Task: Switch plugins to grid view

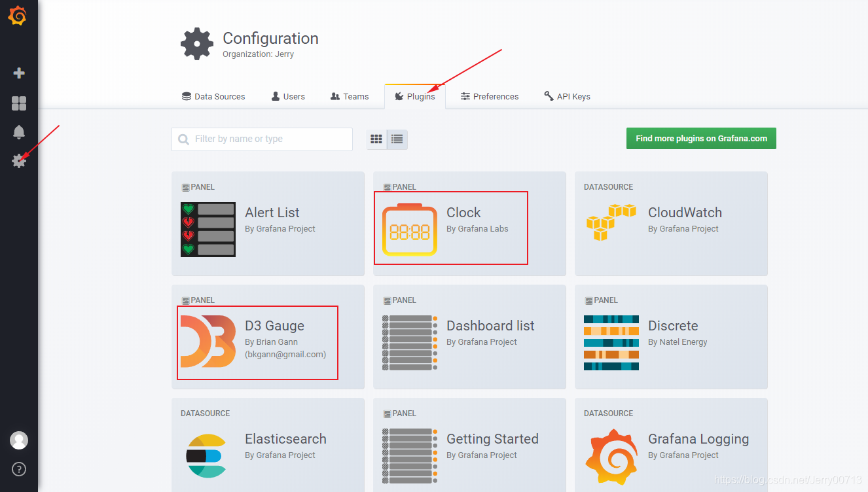Action: click(376, 139)
